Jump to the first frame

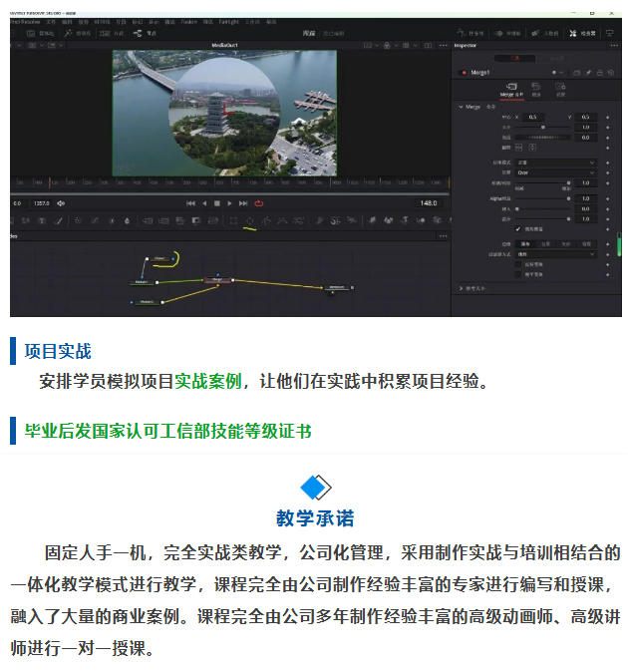point(191,203)
